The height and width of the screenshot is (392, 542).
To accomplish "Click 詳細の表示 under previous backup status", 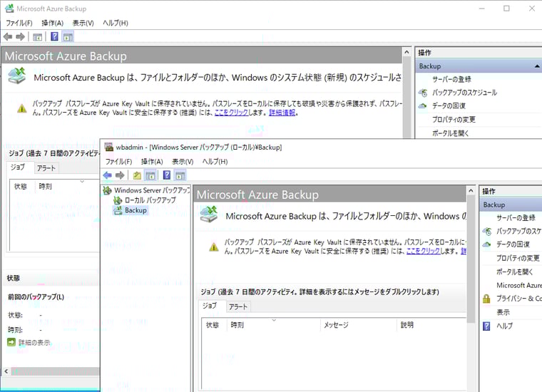I will 34,343.
